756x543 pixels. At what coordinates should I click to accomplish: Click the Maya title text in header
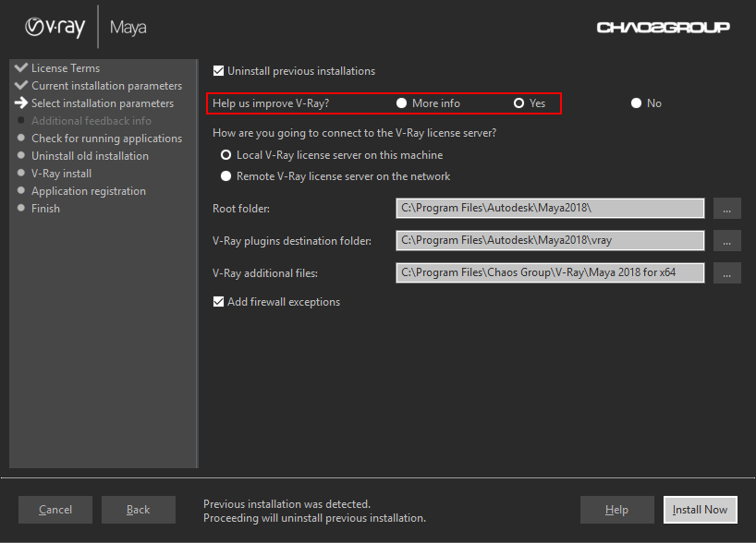(x=128, y=28)
